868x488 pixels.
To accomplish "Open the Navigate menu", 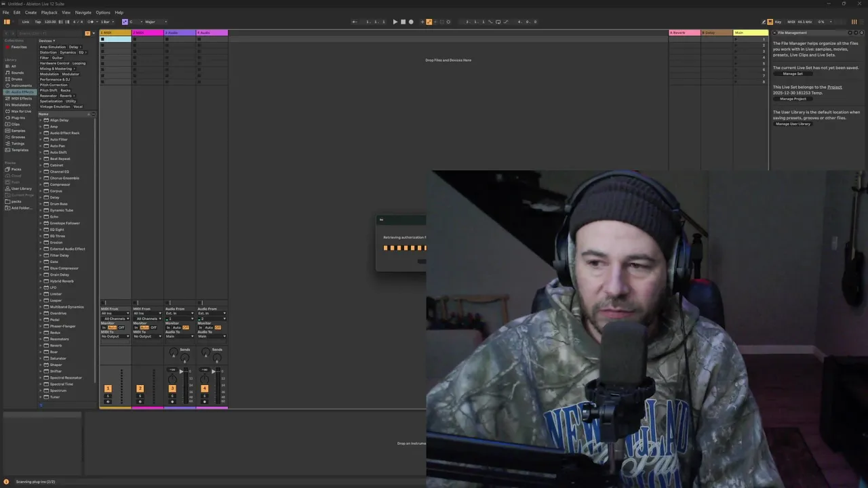I will pyautogui.click(x=83, y=12).
